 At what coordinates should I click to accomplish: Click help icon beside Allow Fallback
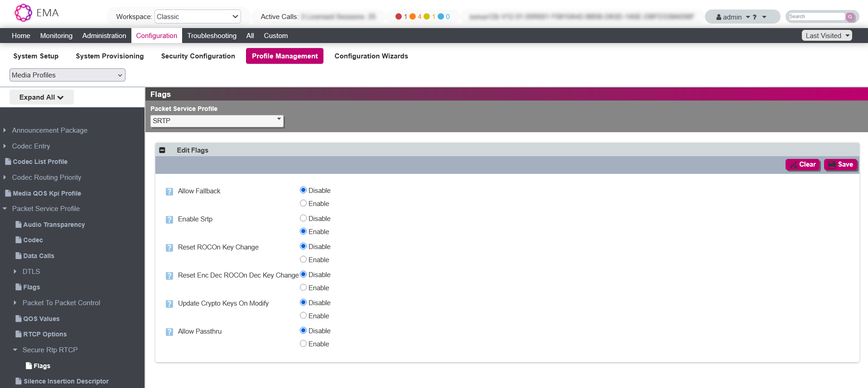tap(169, 192)
